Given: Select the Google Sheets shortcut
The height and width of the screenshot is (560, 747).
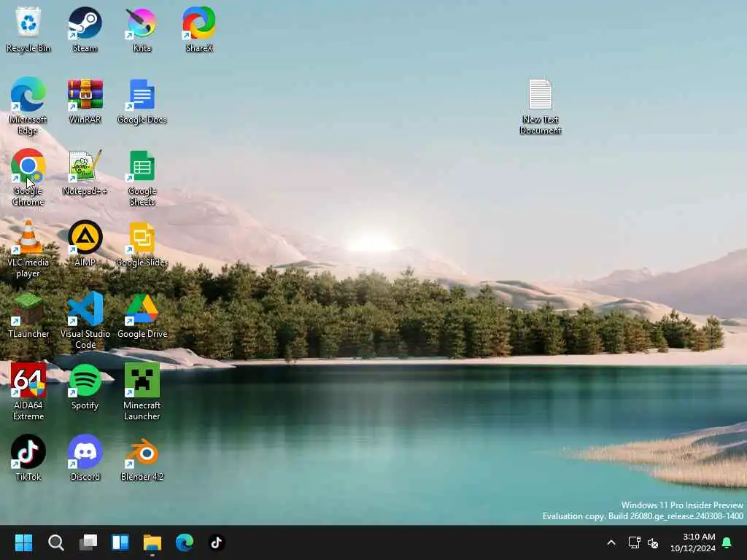Looking at the screenshot, I should coord(142,178).
